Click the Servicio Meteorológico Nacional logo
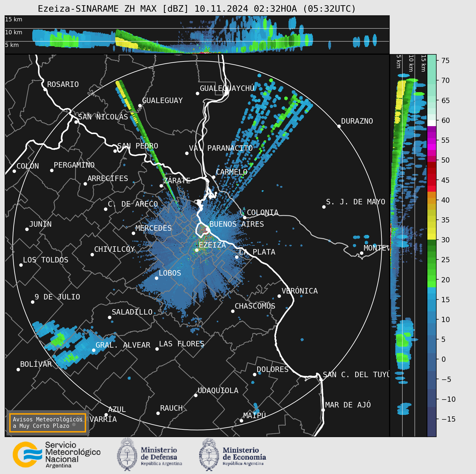The height and width of the screenshot is (474, 476). coord(57,455)
